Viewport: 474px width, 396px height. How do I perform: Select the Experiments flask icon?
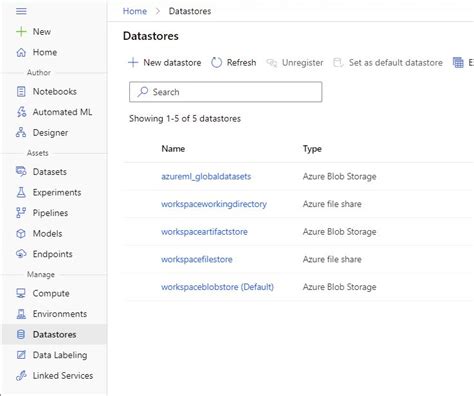(21, 192)
